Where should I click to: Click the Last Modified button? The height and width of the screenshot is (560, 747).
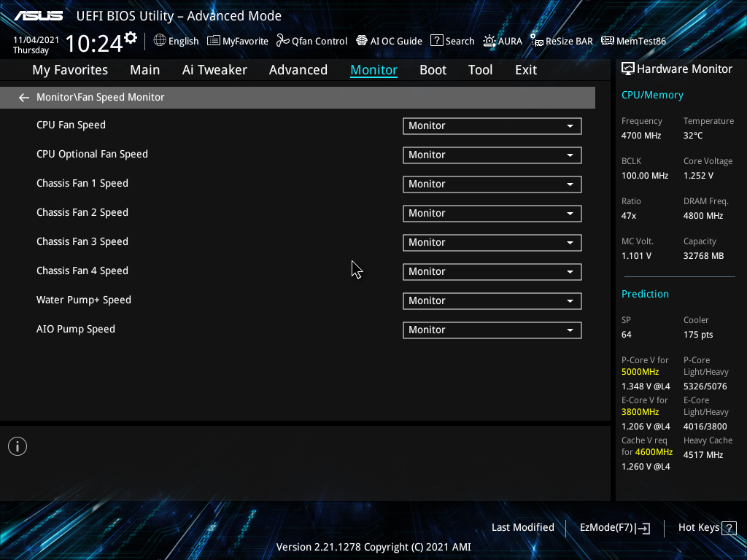pyautogui.click(x=522, y=528)
